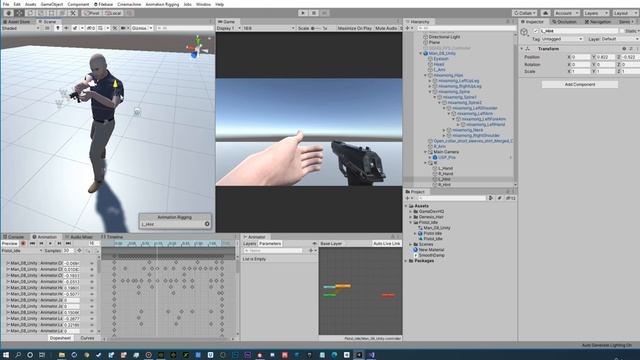
Task: Toggle scene lighting bulb icon
Action: click(x=58, y=28)
